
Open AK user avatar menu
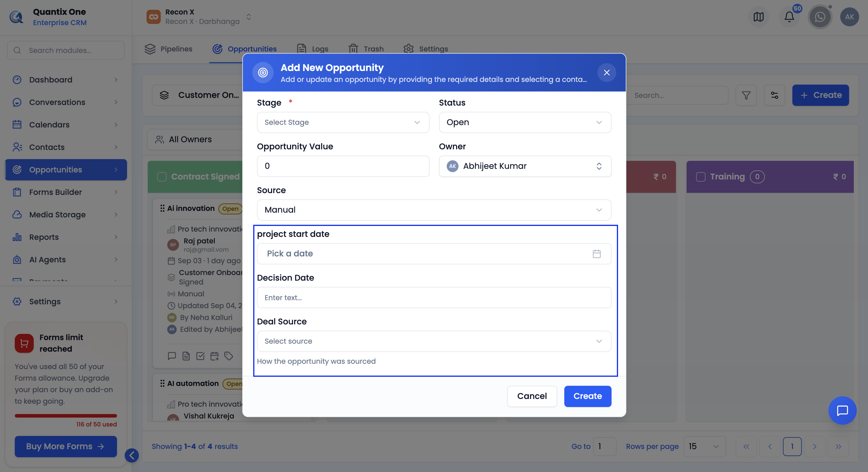coord(849,17)
